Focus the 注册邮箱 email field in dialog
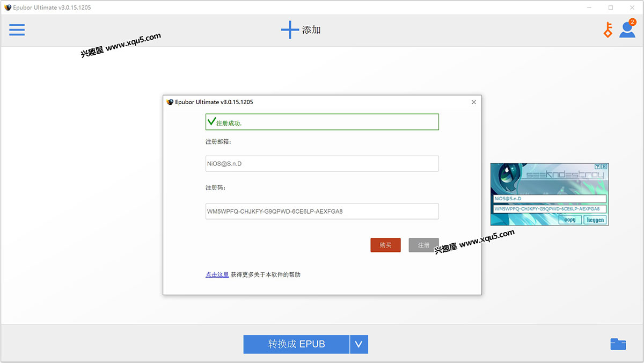Image resolution: width=644 pixels, height=363 pixels. point(322,164)
